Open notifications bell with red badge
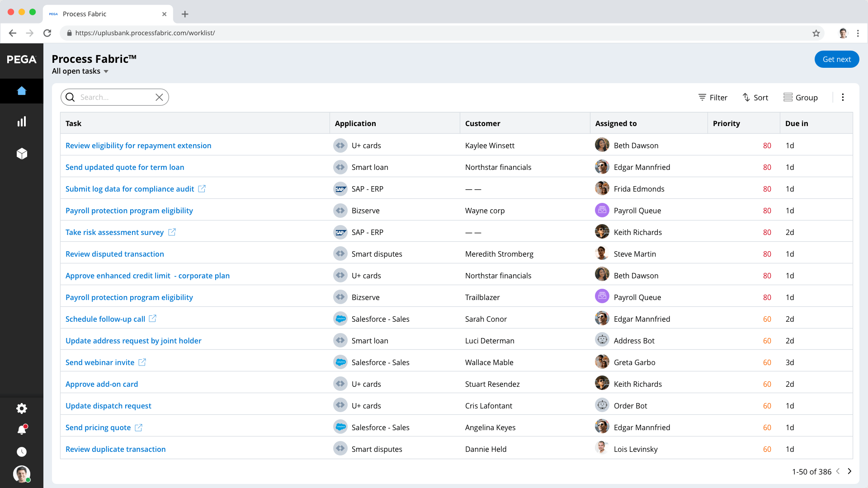This screenshot has width=868, height=488. pos(22,430)
